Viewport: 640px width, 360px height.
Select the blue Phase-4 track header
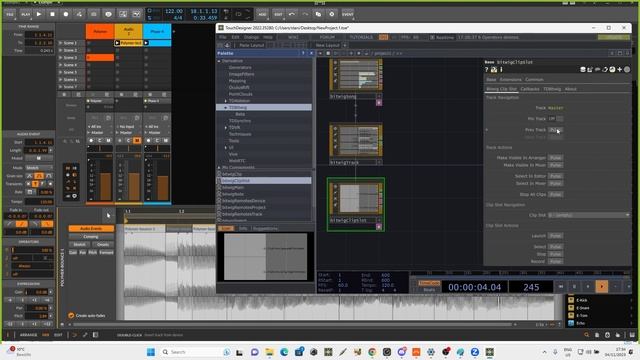(157, 31)
